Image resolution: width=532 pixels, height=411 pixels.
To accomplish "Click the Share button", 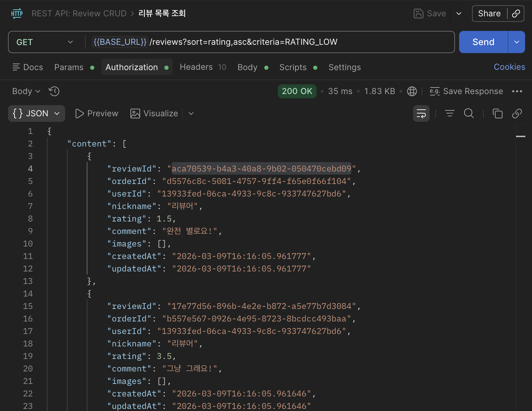I will pyautogui.click(x=489, y=14).
